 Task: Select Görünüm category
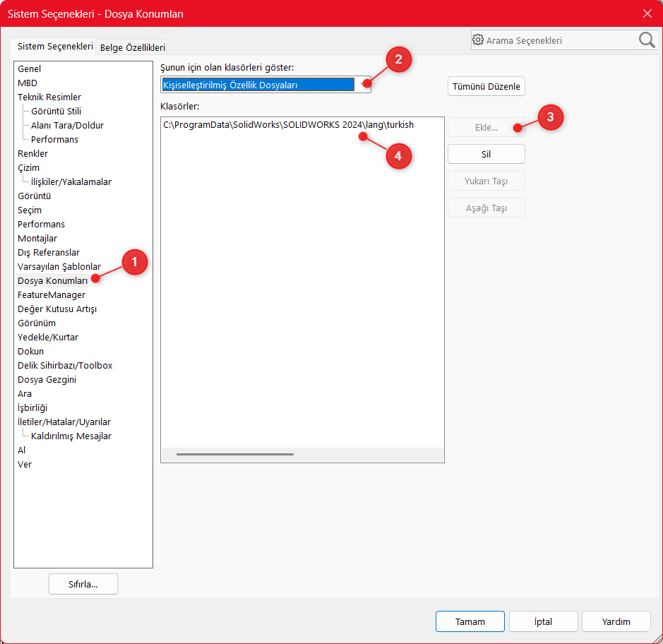point(37,323)
